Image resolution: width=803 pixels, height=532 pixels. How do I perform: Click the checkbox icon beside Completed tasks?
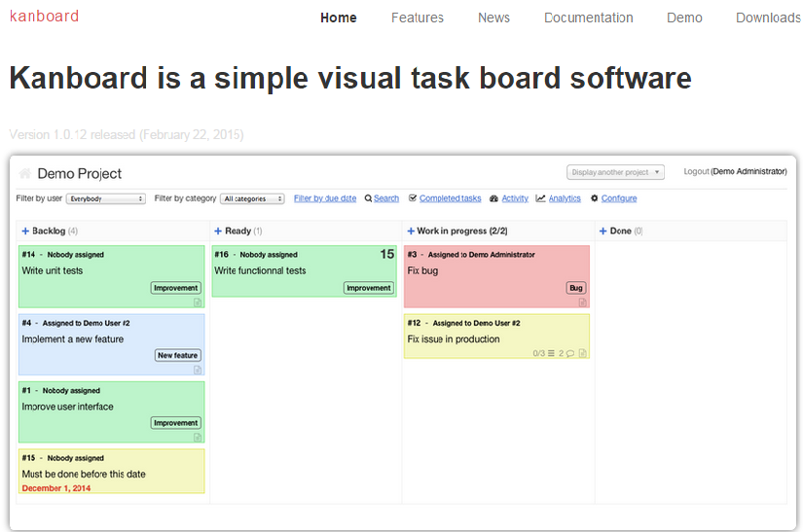coord(413,198)
